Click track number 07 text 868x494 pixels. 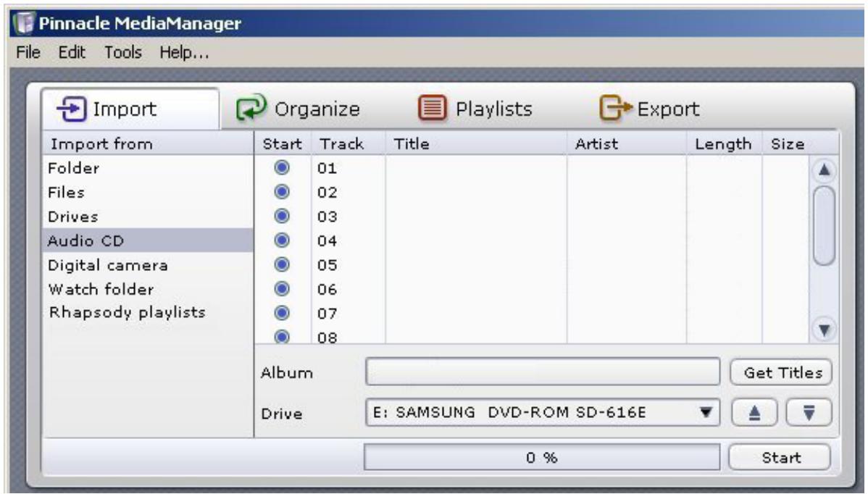coord(327,314)
